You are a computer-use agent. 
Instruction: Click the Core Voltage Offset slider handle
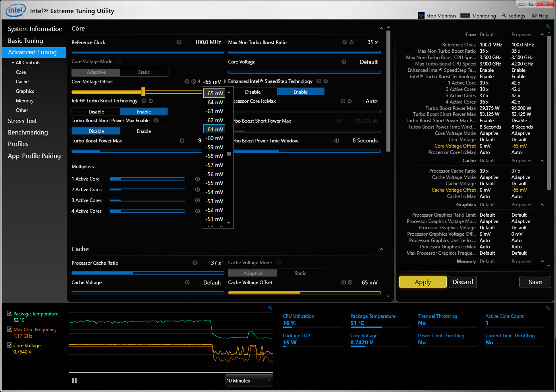pyautogui.click(x=143, y=92)
